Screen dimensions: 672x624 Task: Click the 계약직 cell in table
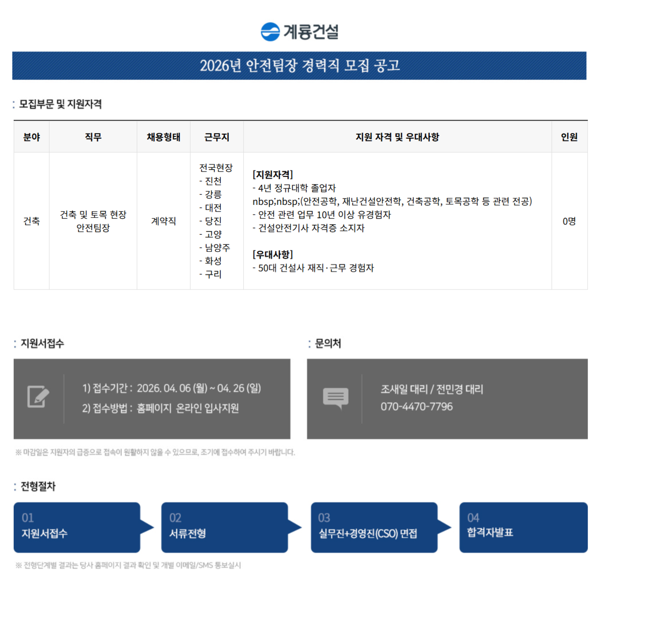(164, 221)
